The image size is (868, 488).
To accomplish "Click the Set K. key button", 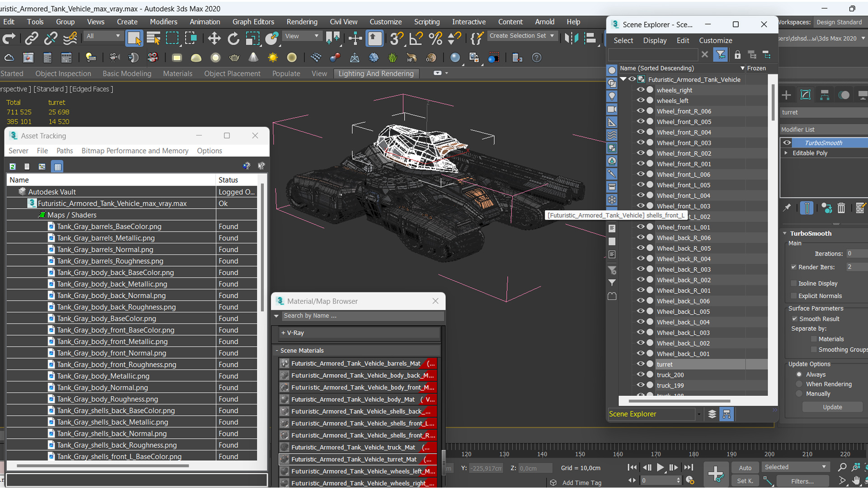I will coord(745,481).
